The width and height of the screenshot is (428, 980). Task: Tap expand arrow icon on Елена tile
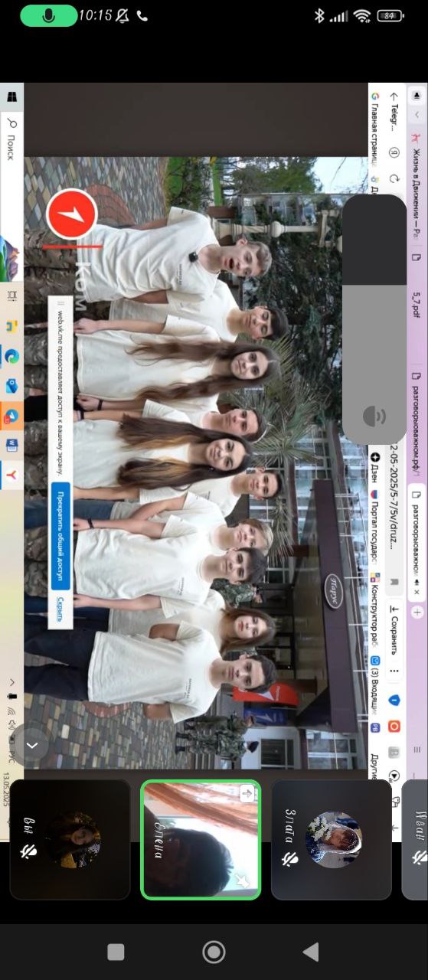(247, 794)
